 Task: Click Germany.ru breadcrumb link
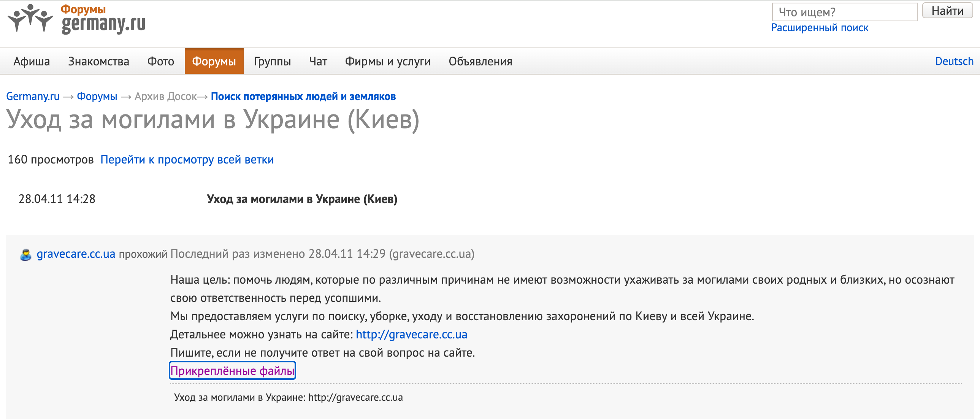pos(33,97)
